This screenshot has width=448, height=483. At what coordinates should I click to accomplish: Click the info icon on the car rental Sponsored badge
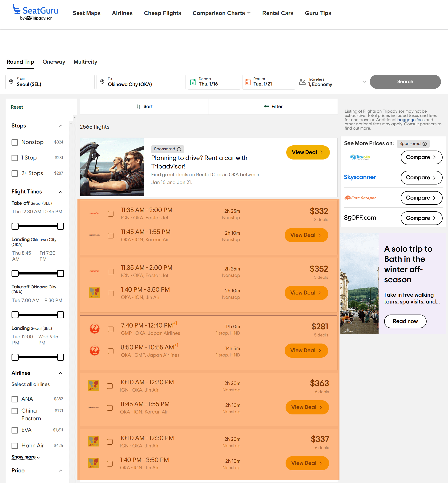[x=179, y=149]
